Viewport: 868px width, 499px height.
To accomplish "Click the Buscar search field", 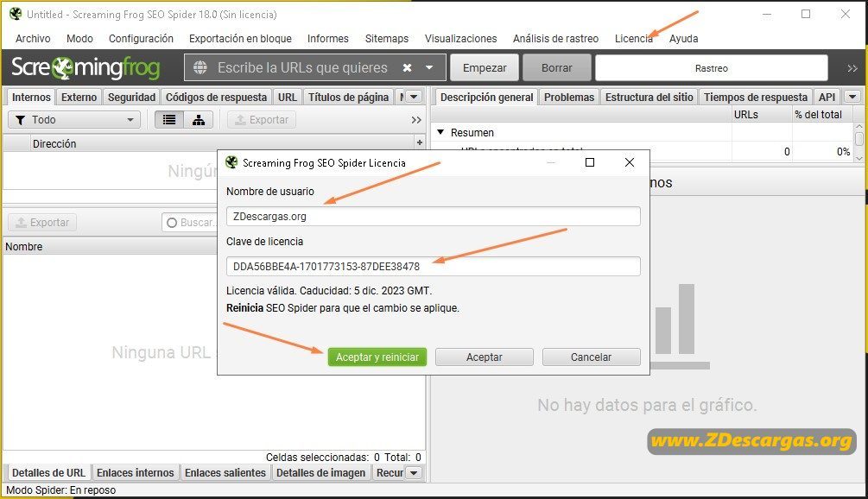I will 190,223.
